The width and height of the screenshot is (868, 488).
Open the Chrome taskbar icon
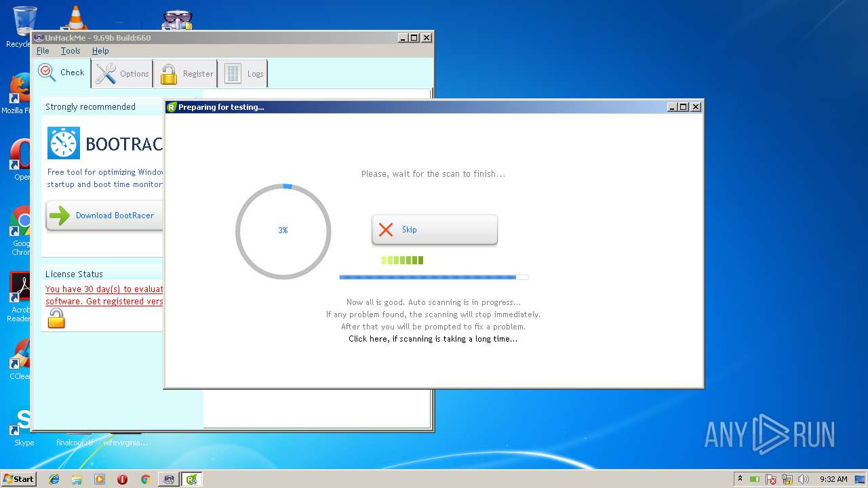point(145,479)
